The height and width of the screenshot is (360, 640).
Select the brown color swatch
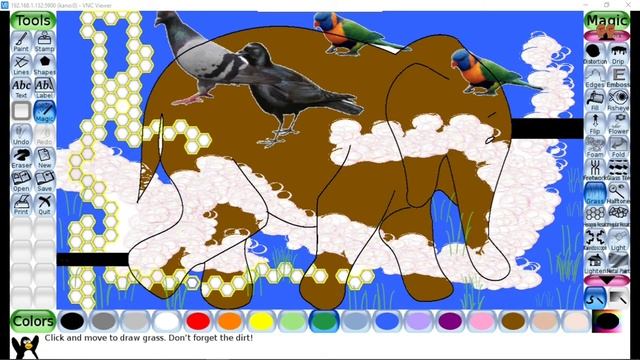click(x=513, y=321)
